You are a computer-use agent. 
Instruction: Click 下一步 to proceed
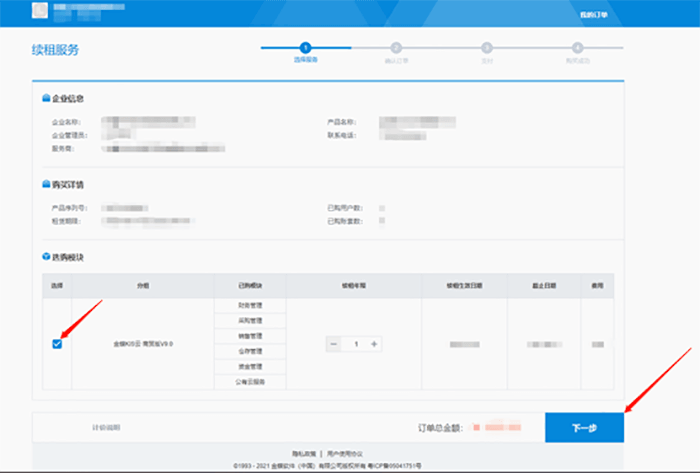click(x=584, y=427)
